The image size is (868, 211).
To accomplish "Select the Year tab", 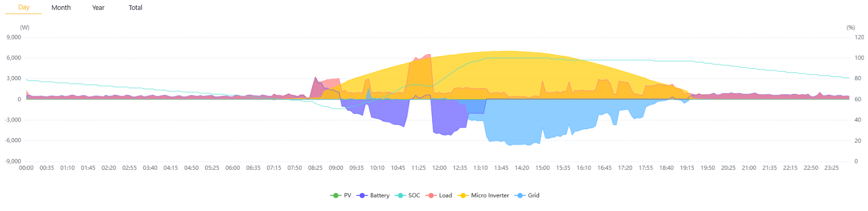I will 98,8.
